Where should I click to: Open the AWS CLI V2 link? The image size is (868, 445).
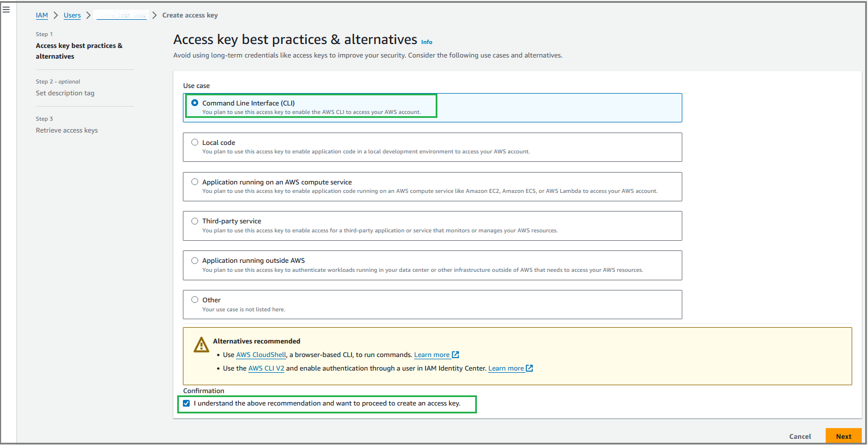click(x=266, y=368)
